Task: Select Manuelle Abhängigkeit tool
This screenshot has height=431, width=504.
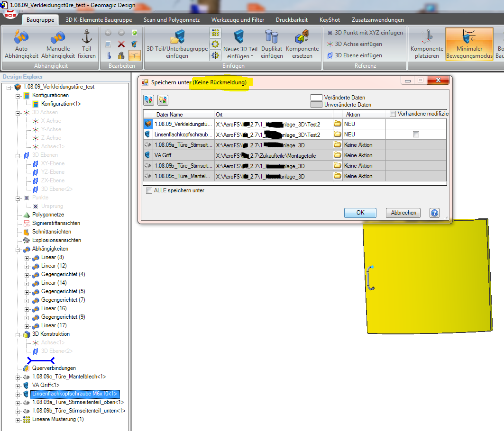Action: [58, 45]
